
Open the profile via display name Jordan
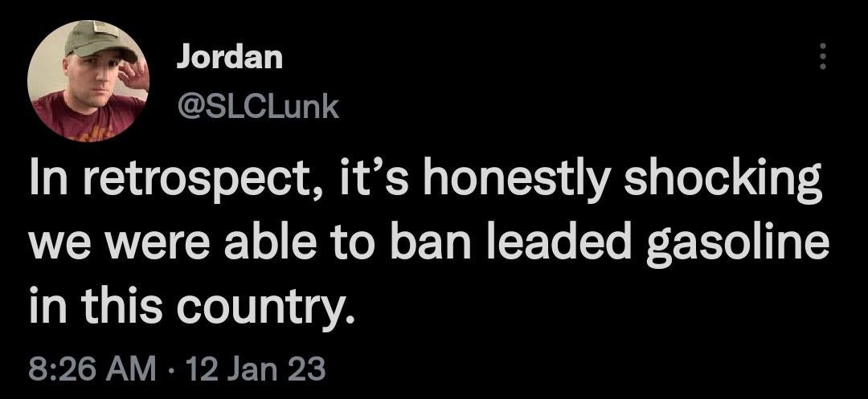pos(229,57)
